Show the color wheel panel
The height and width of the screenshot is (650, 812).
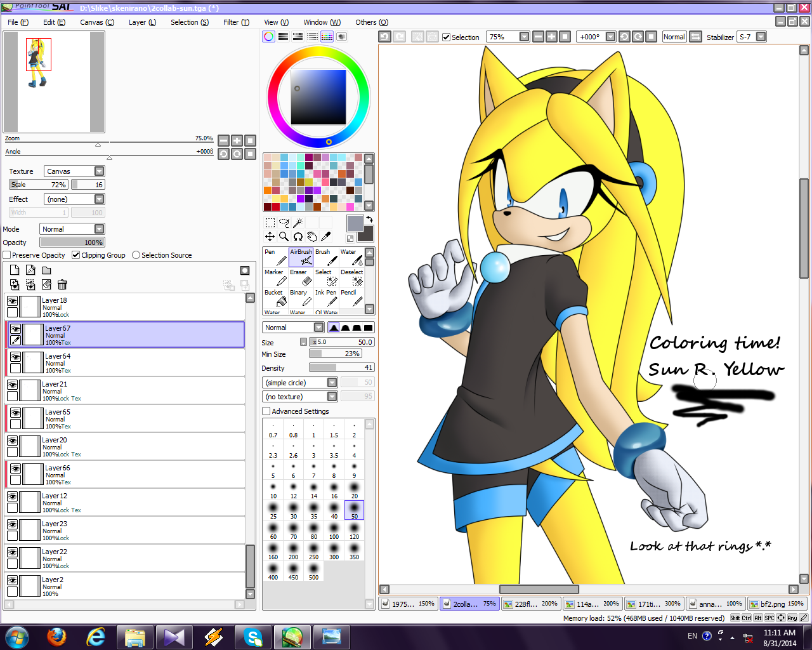pos(269,37)
